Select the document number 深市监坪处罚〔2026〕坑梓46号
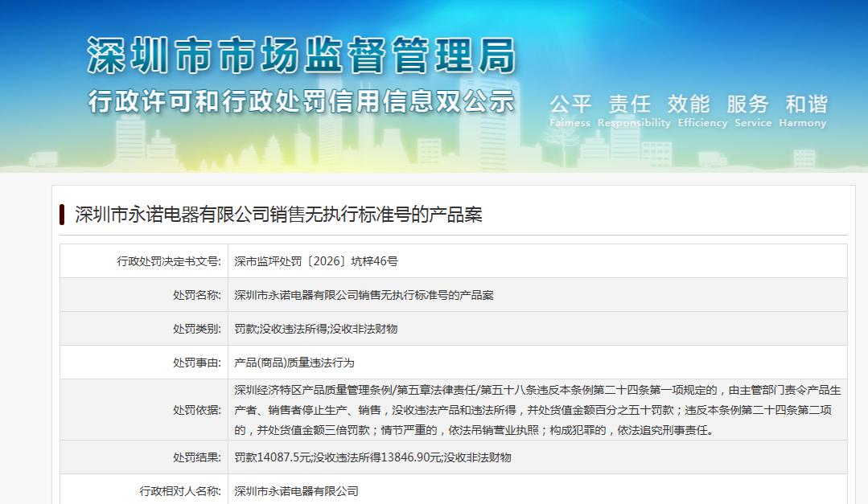 315,261
